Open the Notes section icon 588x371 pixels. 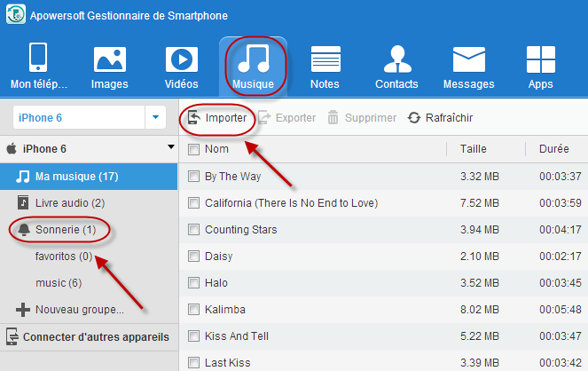pyautogui.click(x=325, y=59)
